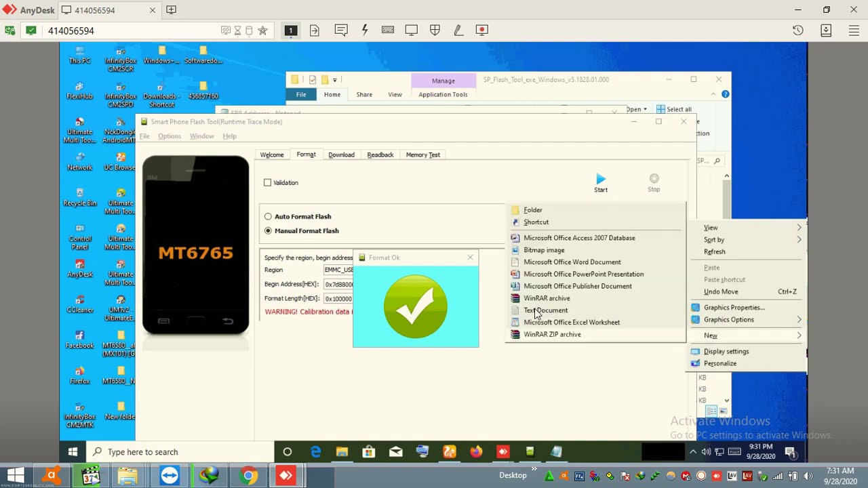Open Firefox desktop shortcut
Viewport: 868px width, 488px height.
tap(80, 375)
